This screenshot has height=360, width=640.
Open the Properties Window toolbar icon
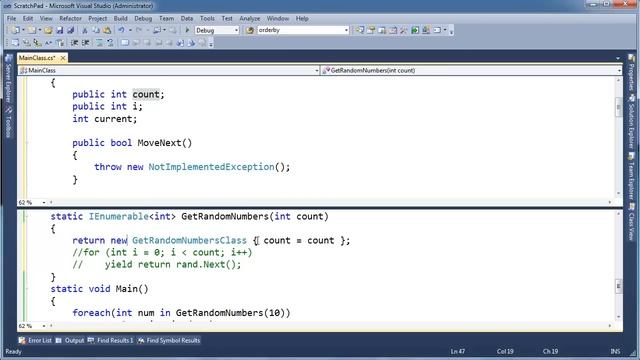[371, 30]
